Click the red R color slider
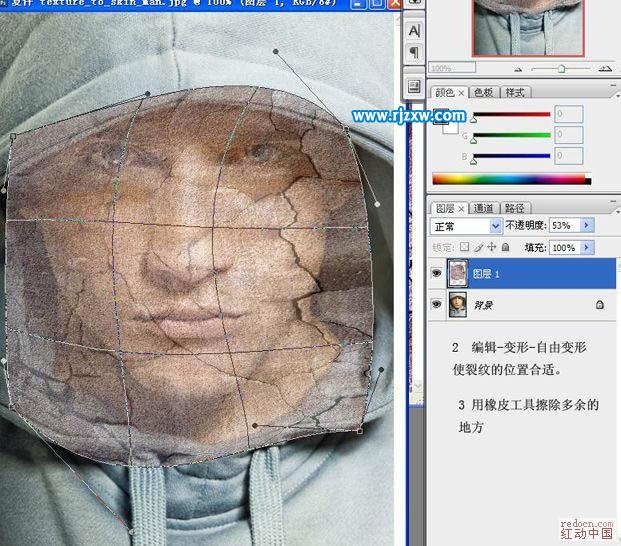 pyautogui.click(x=512, y=114)
